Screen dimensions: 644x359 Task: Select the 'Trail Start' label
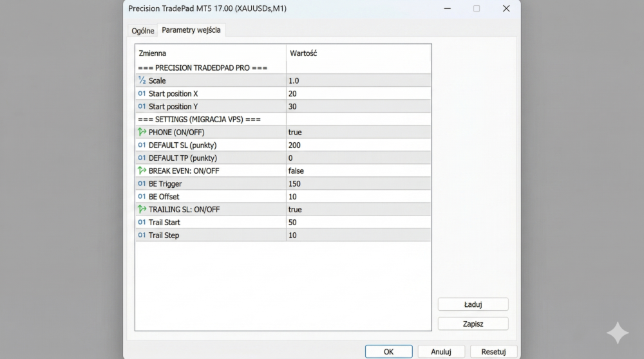tap(164, 223)
